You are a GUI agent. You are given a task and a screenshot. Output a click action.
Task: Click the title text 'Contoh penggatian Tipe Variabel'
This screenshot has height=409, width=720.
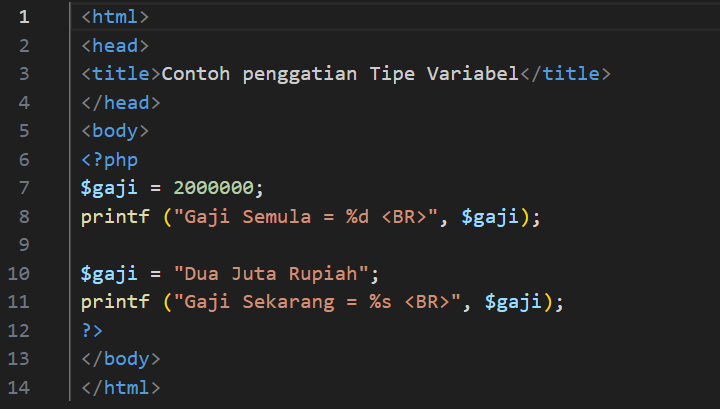(340, 74)
